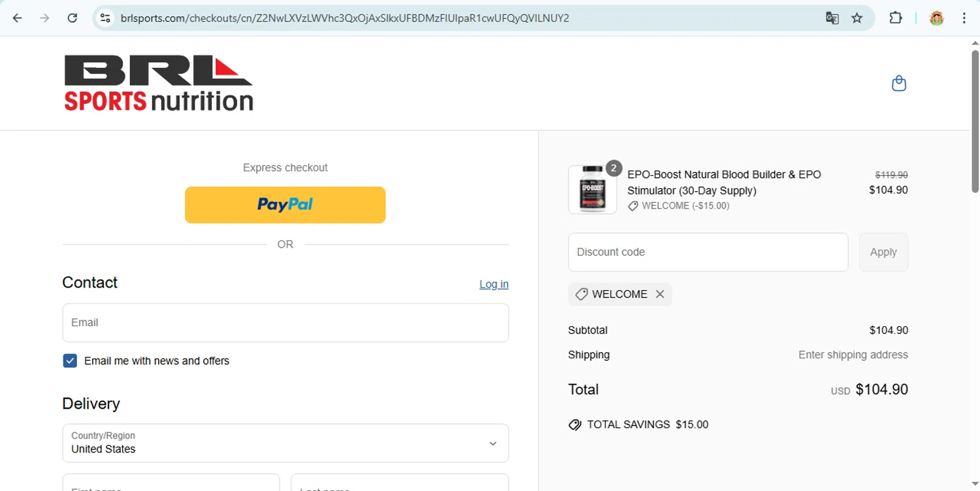This screenshot has width=980, height=491.
Task: Click the Apply discount button
Action: coord(883,252)
